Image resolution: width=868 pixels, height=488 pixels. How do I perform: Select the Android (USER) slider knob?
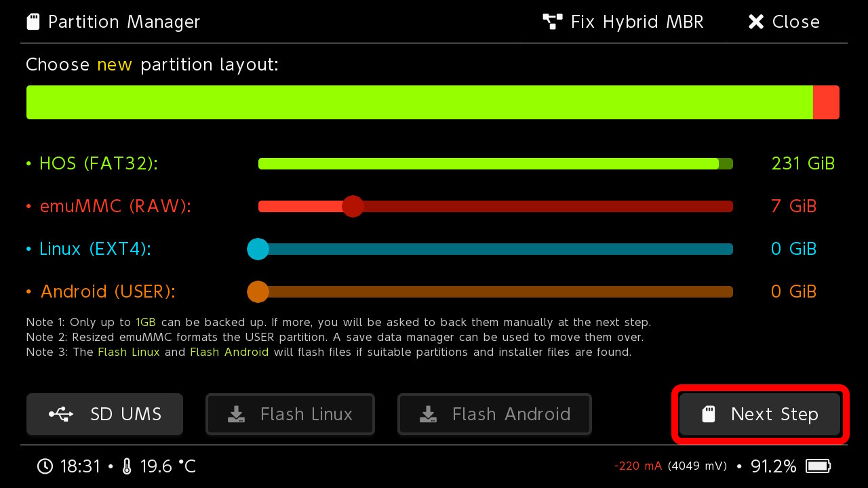click(258, 291)
